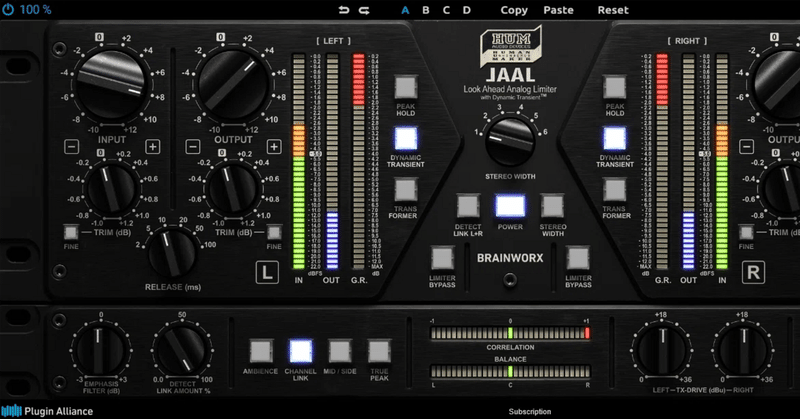Click the left IN level meter
800x419 pixels.
(x=298, y=161)
